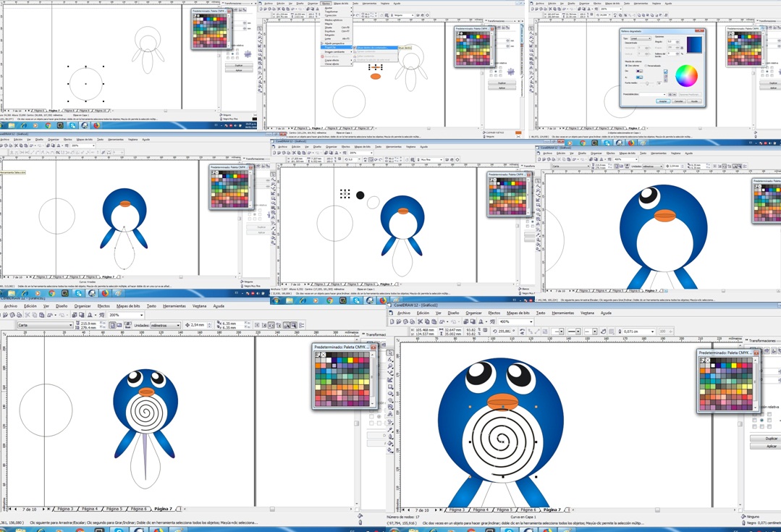Screen dimensions: 781x532
Task: Click Ayuda button in Relleno degradado dialog
Action: [694, 101]
